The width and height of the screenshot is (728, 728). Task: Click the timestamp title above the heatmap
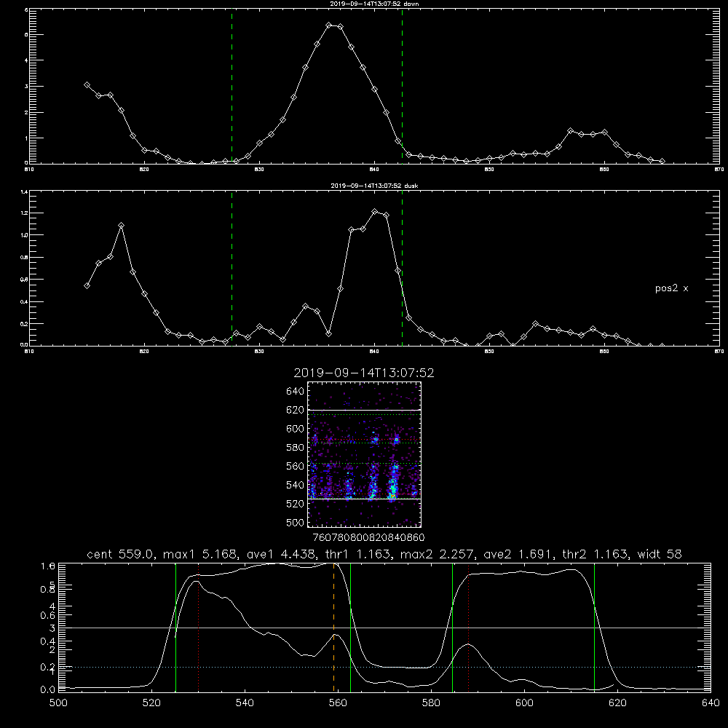[x=364, y=373]
